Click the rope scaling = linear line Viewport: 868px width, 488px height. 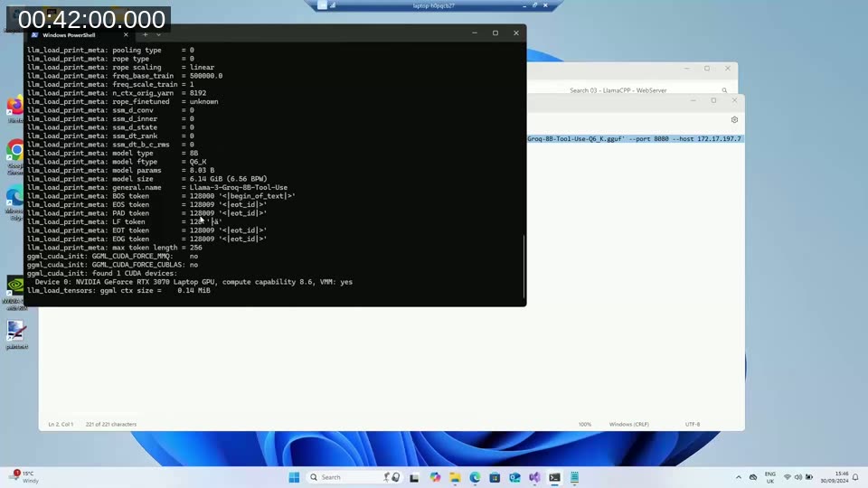tap(120, 67)
